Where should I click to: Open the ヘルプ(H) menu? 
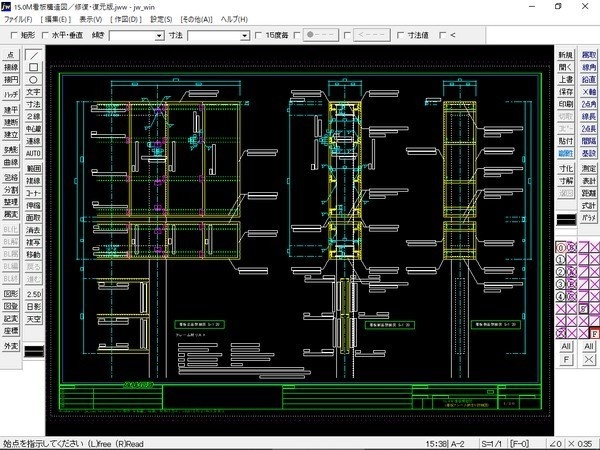tap(234, 19)
